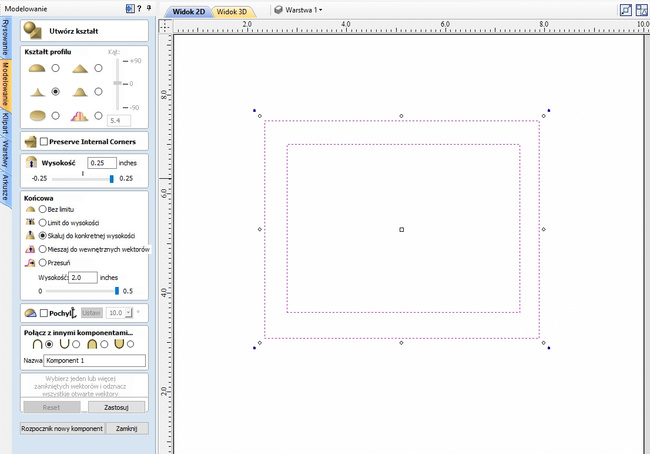Click the Wysokość height arrow icon
Screen dimensions: 650x454
[x=31, y=163]
